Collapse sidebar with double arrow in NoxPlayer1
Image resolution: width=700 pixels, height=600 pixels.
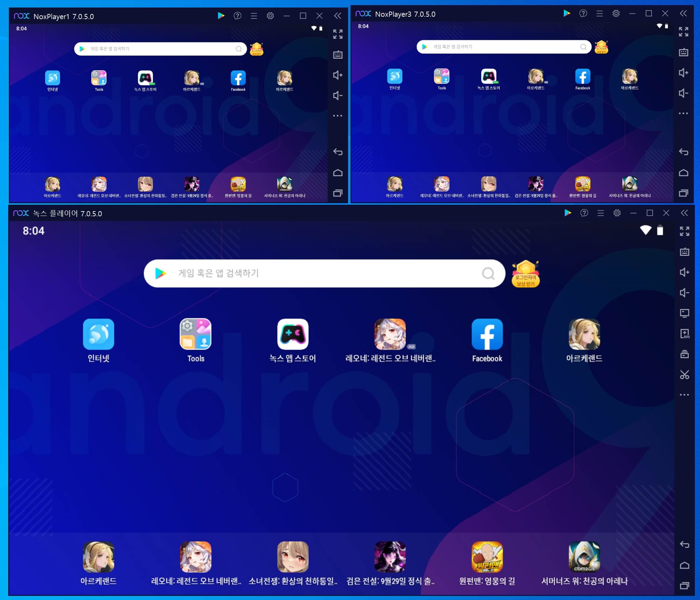coord(337,16)
